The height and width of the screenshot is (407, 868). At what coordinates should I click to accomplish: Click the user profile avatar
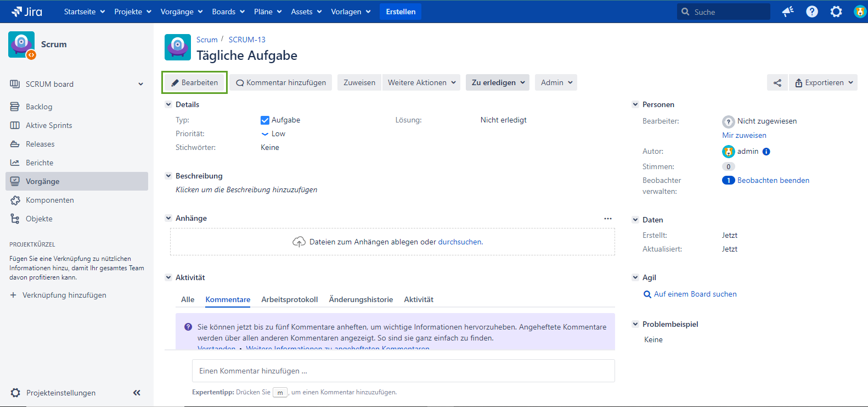click(860, 12)
